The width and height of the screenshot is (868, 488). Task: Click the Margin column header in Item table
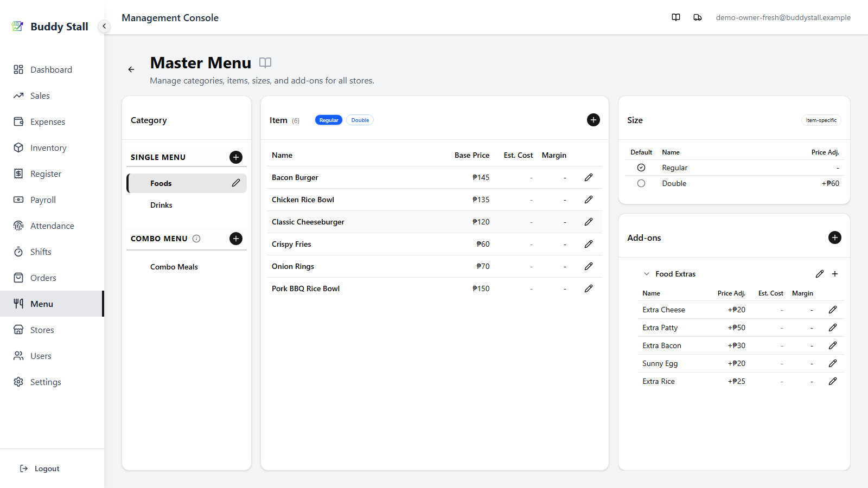[554, 155]
